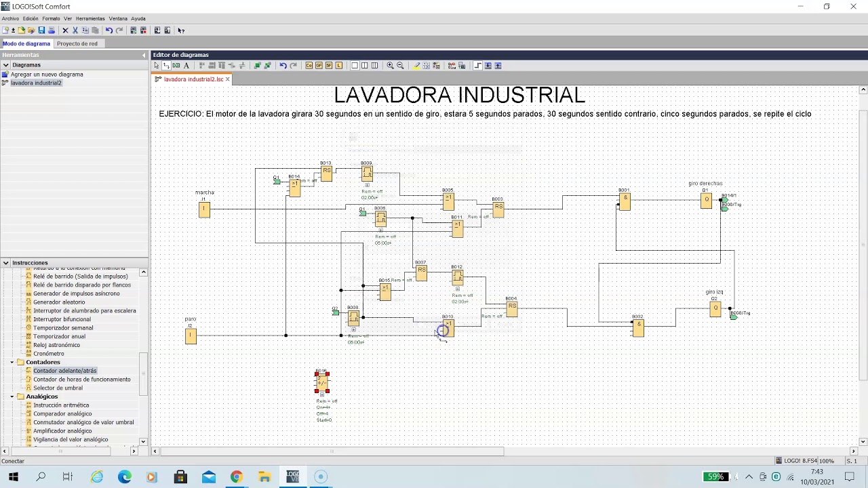Image resolution: width=868 pixels, height=488 pixels.
Task: Click the marcha input block I1
Action: click(204, 209)
